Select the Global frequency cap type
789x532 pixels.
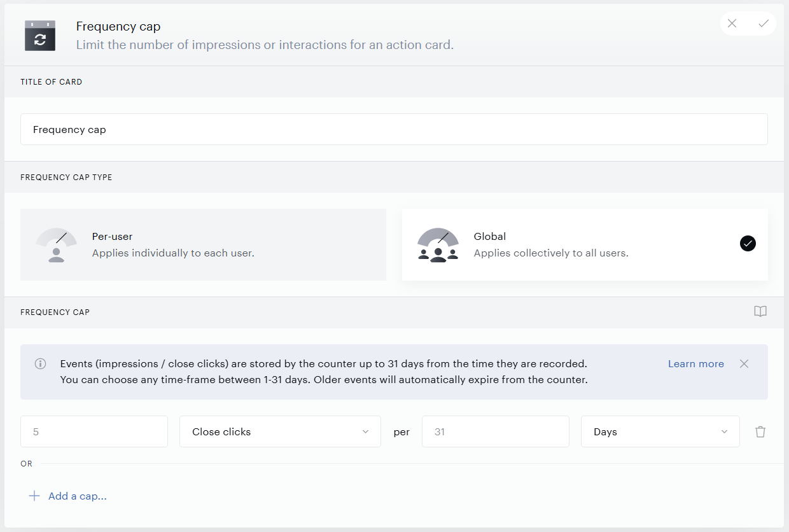[585, 244]
